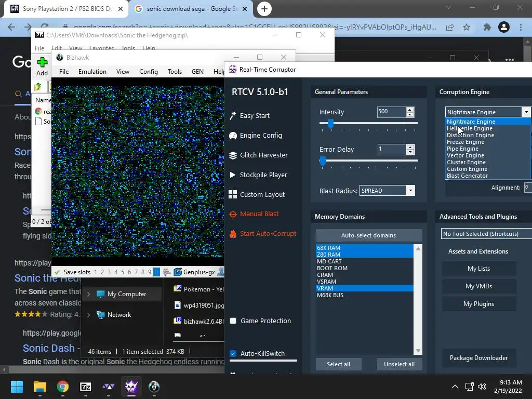Open Bizhawk Emulation menu
Viewport: 532px width, 399px height.
(x=92, y=72)
